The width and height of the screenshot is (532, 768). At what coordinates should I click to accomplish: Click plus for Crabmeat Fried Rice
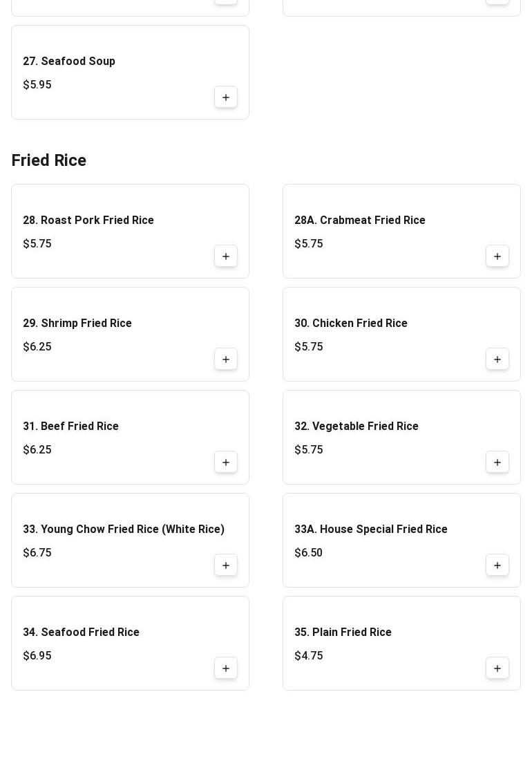(497, 256)
